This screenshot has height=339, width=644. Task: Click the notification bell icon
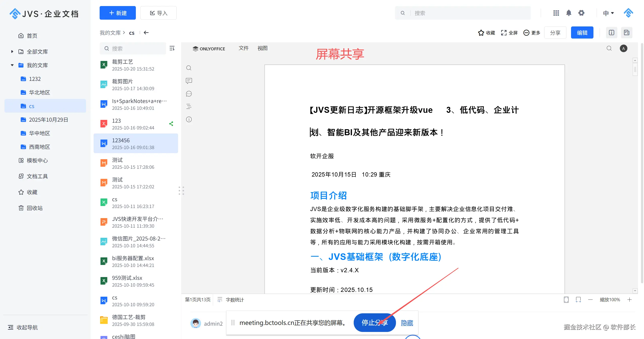[569, 13]
